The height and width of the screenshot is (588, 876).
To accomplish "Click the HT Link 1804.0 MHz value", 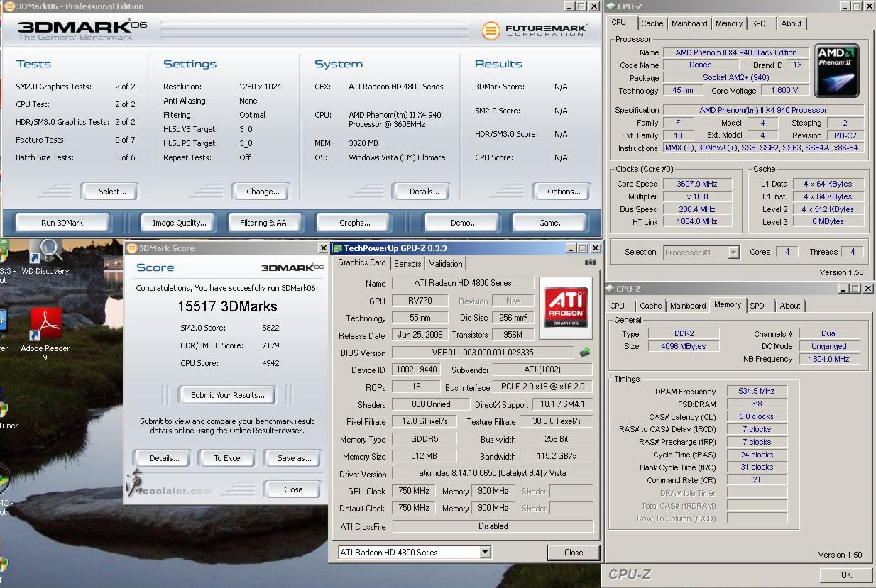I will tap(697, 221).
